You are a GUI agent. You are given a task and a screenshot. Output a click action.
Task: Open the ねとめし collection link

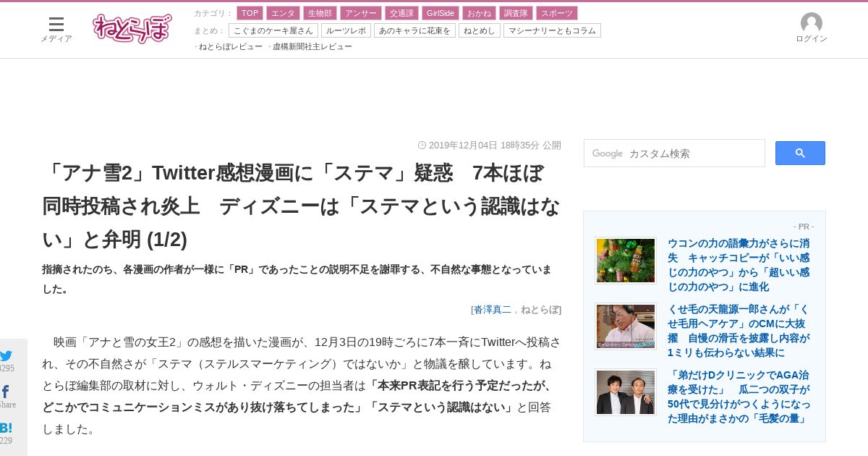pyautogui.click(x=480, y=30)
